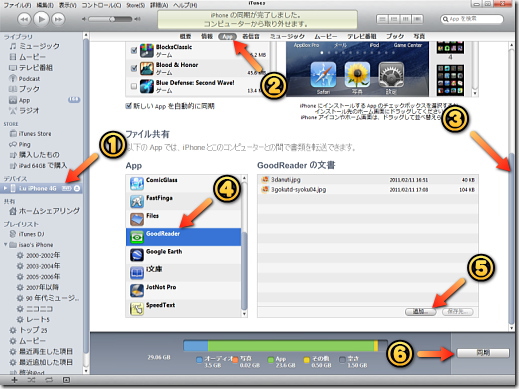
Task: Select i文庫 in file sharing list
Action: pyautogui.click(x=183, y=273)
